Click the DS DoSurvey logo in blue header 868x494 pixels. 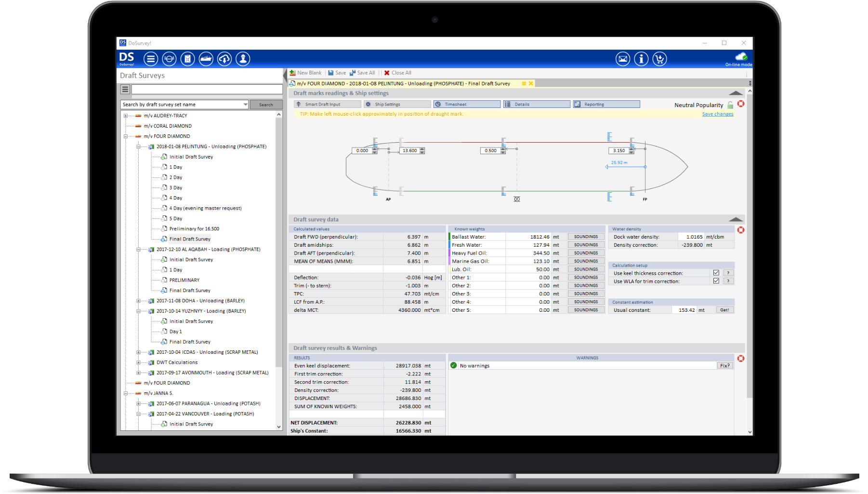click(127, 59)
